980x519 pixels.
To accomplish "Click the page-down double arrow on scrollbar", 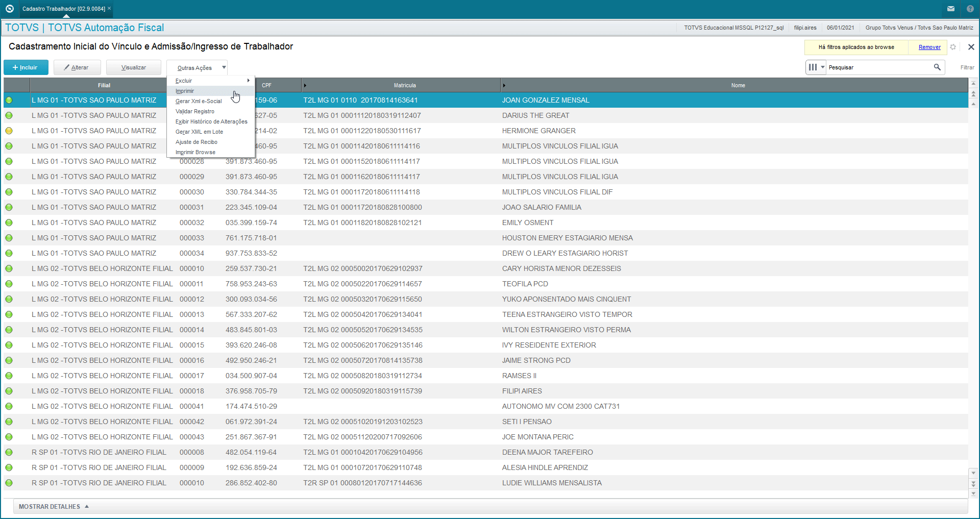I will (973, 483).
